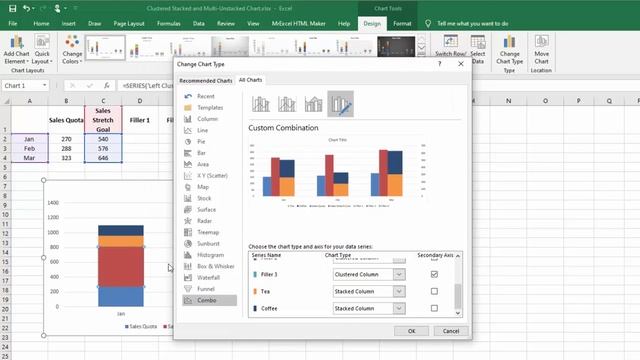This screenshot has height=360, width=640.
Task: Open chart type dropdown for Filler 3
Action: 399,274
